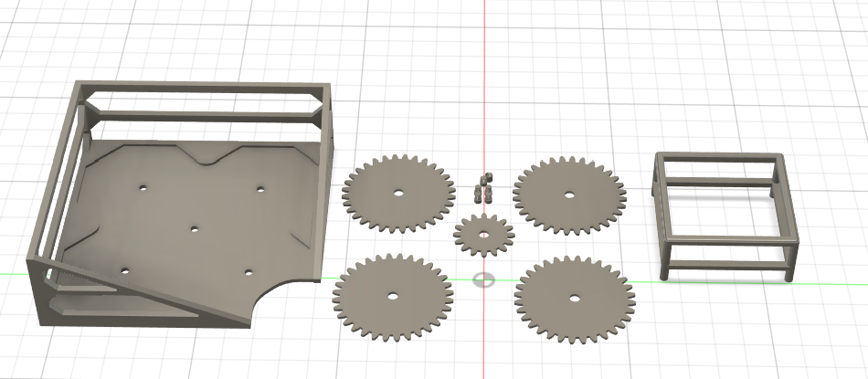
Task: Select the large box enclosure body
Action: [183, 205]
